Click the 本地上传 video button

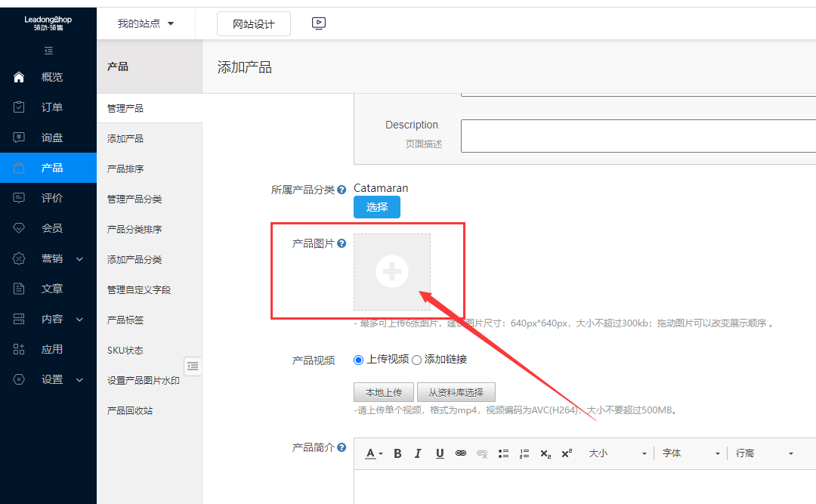pyautogui.click(x=384, y=392)
